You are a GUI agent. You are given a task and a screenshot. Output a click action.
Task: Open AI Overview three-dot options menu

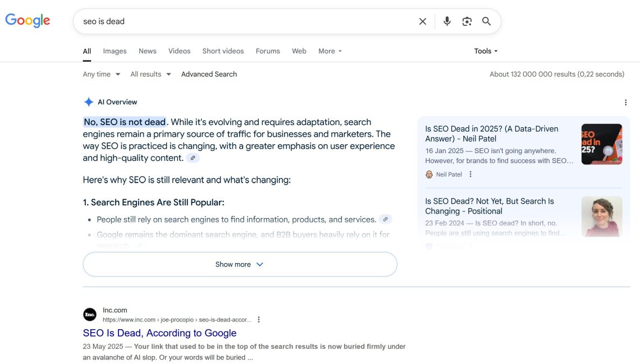pos(625,102)
